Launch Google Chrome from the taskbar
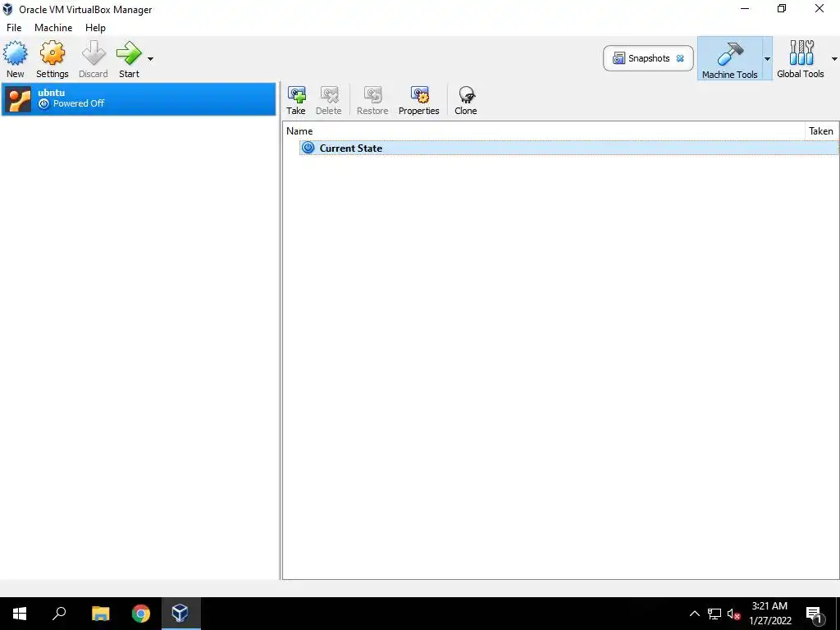The image size is (840, 630). pos(141,614)
